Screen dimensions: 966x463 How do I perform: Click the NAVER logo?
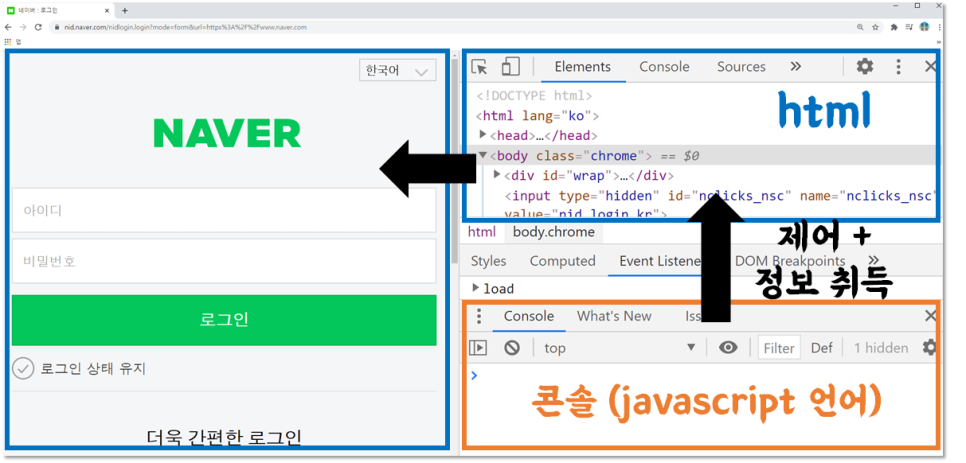click(227, 134)
